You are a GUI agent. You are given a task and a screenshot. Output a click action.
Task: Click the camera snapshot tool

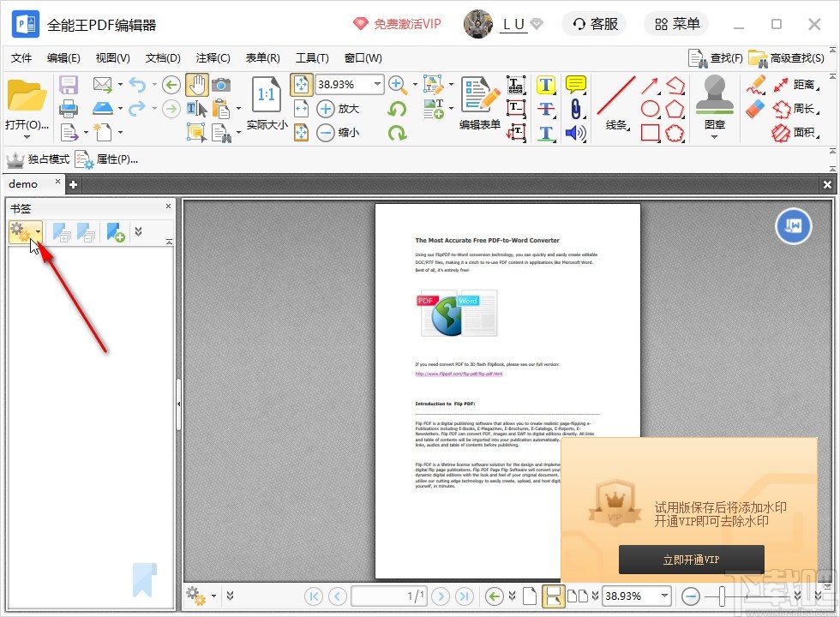[221, 85]
